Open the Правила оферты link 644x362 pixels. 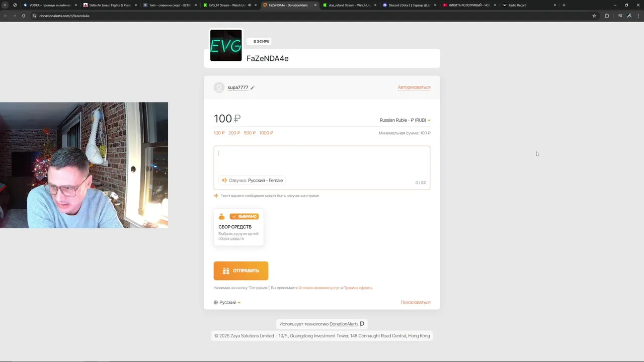pyautogui.click(x=358, y=288)
